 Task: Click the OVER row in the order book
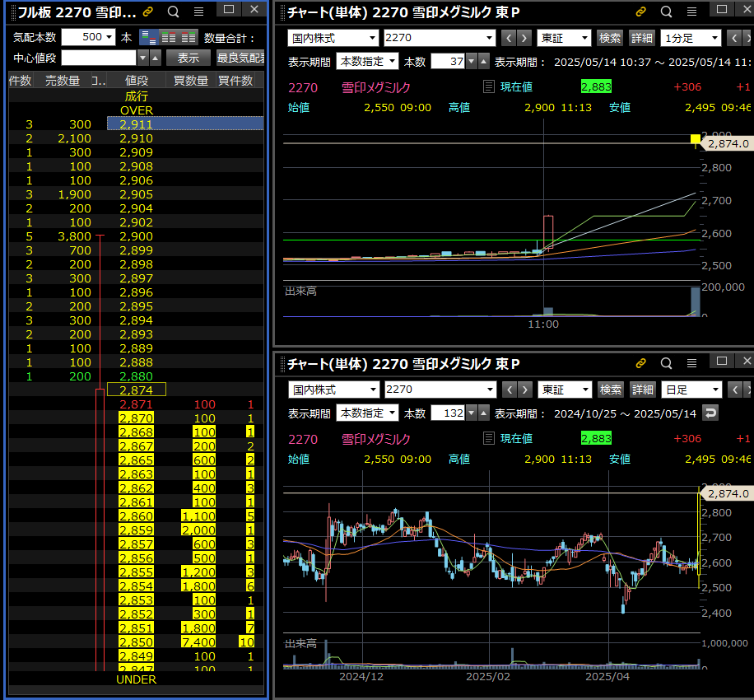pyautogui.click(x=136, y=110)
